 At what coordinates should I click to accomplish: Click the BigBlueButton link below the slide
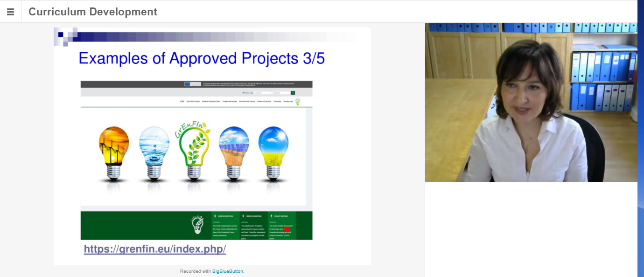click(228, 271)
